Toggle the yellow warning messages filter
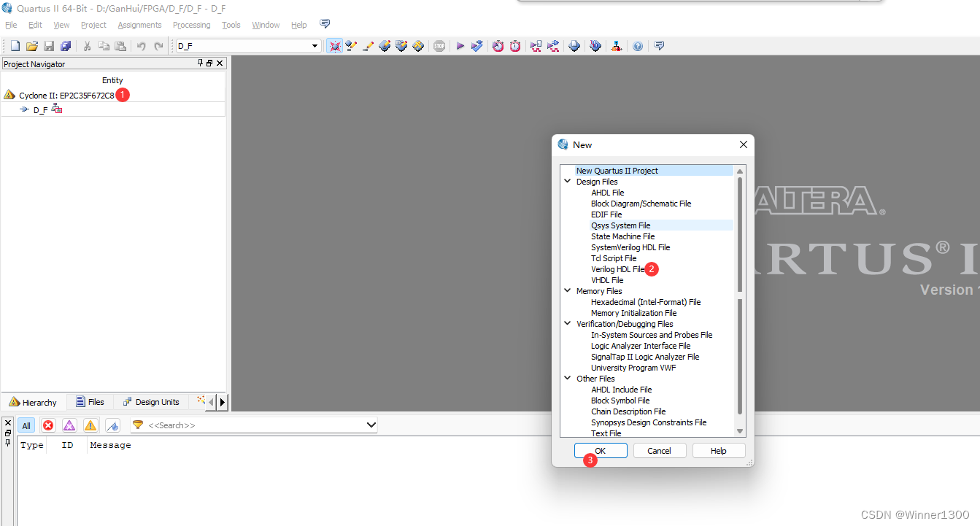Image resolution: width=980 pixels, height=526 pixels. [x=90, y=425]
